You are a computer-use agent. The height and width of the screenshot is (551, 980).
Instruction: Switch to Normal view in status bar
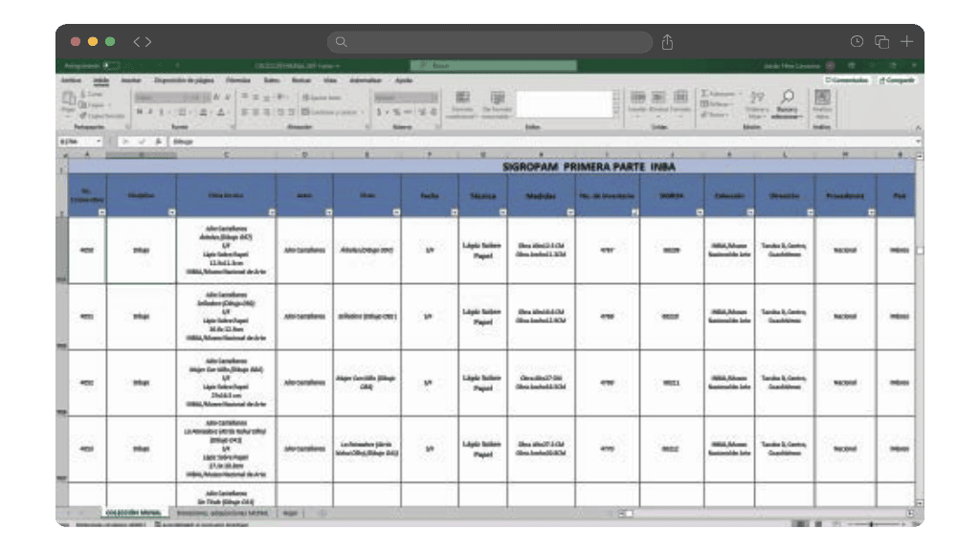[799, 523]
